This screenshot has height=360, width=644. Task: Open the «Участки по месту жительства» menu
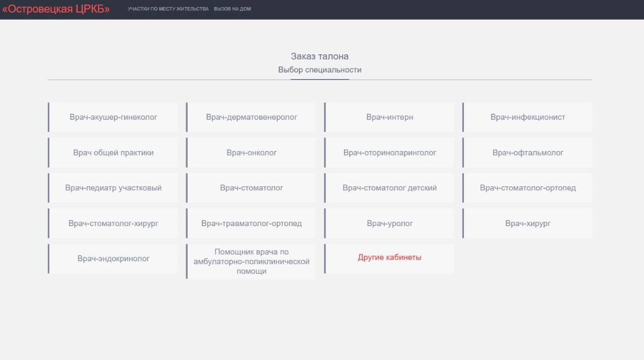[x=168, y=9]
